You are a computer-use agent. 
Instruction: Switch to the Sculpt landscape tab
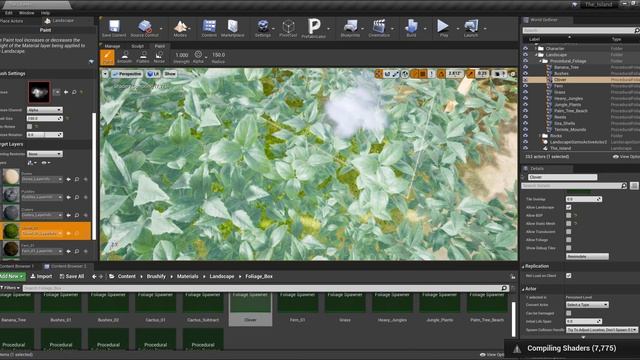tap(138, 46)
